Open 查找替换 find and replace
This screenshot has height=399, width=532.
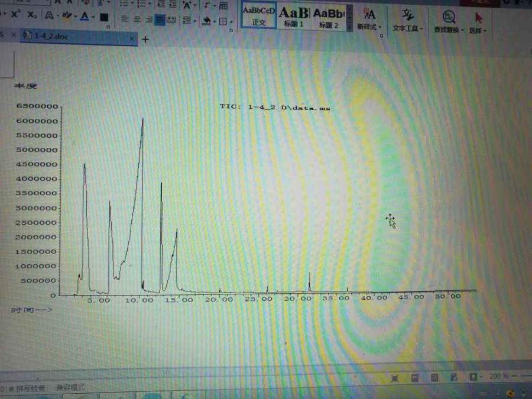coord(449,22)
